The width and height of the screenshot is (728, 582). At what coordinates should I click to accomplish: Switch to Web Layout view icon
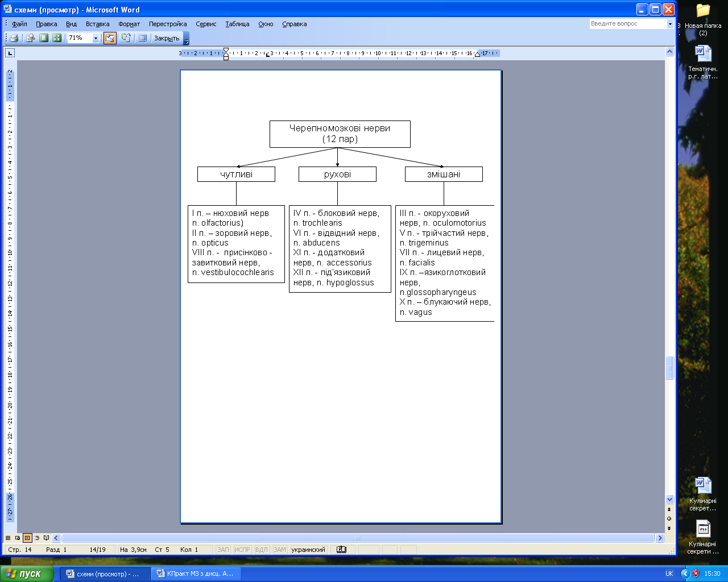[18, 538]
